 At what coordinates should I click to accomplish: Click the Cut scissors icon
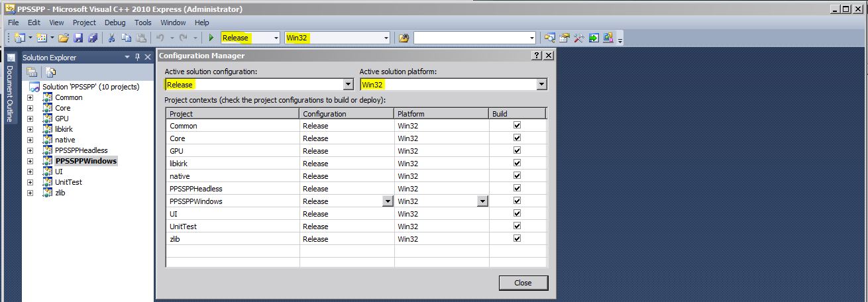112,38
